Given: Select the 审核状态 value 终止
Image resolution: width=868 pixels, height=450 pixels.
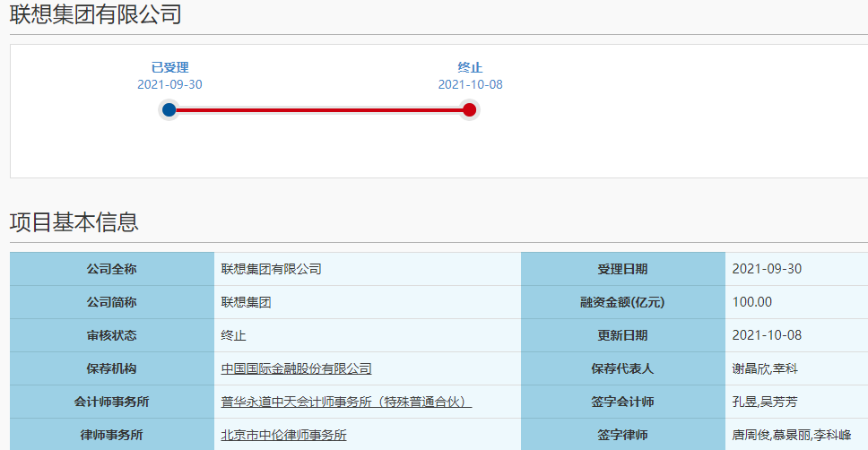Looking at the screenshot, I should 233,335.
